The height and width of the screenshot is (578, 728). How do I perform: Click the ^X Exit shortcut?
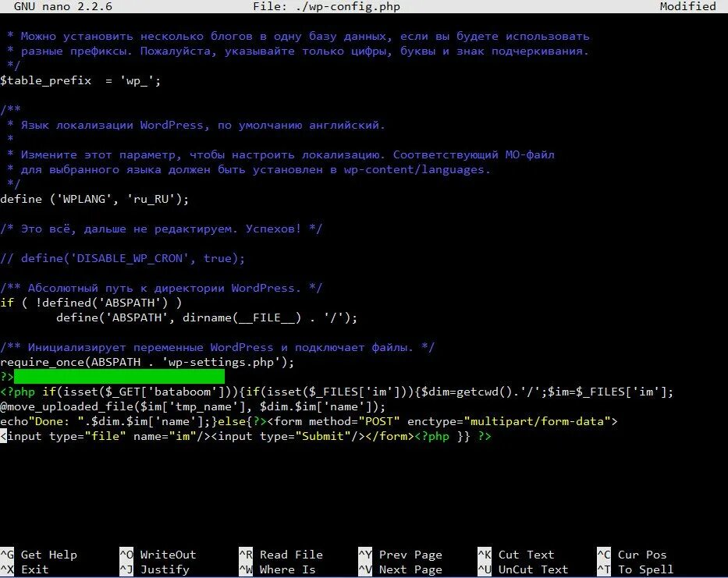(x=24, y=569)
